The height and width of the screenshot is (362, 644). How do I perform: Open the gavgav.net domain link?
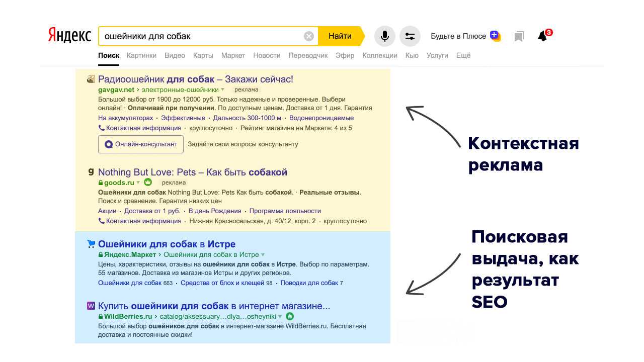pos(116,89)
